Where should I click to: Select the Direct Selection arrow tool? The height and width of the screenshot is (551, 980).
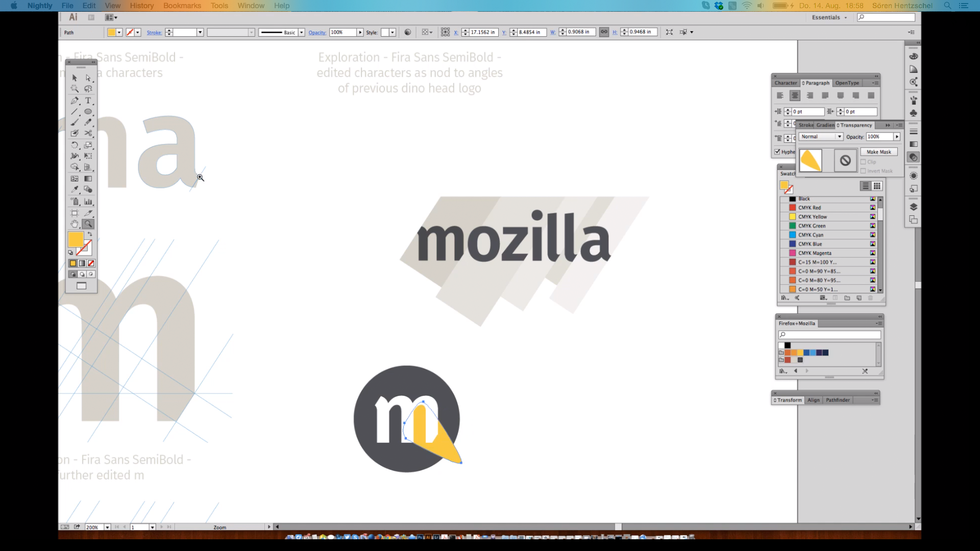click(x=88, y=78)
